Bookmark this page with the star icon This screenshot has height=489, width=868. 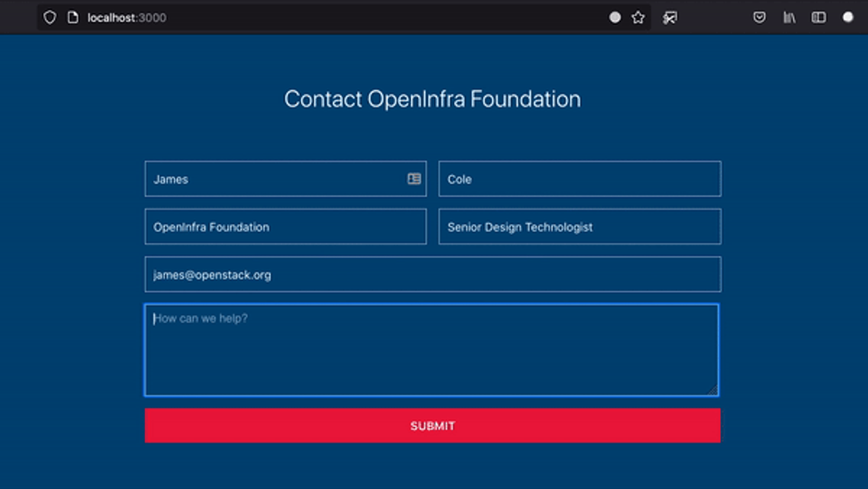click(638, 18)
